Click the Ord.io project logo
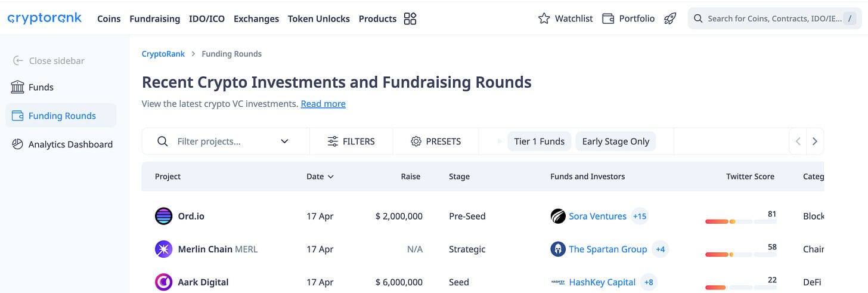Screen dimensions: 868x293 (163, 216)
